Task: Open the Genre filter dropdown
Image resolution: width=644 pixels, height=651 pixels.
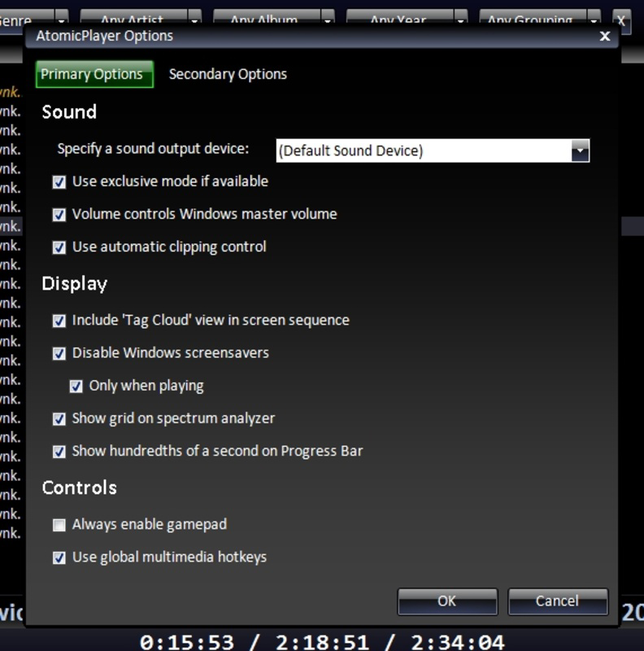Action: 62,19
